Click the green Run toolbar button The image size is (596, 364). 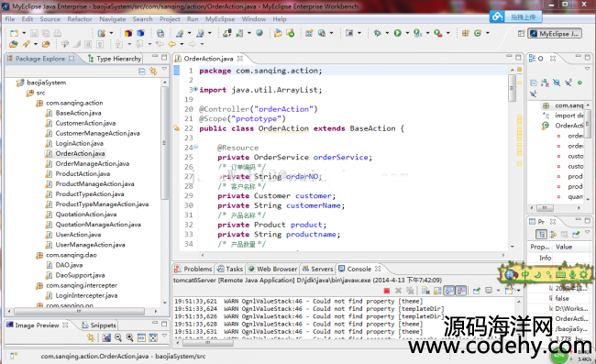pos(398,33)
